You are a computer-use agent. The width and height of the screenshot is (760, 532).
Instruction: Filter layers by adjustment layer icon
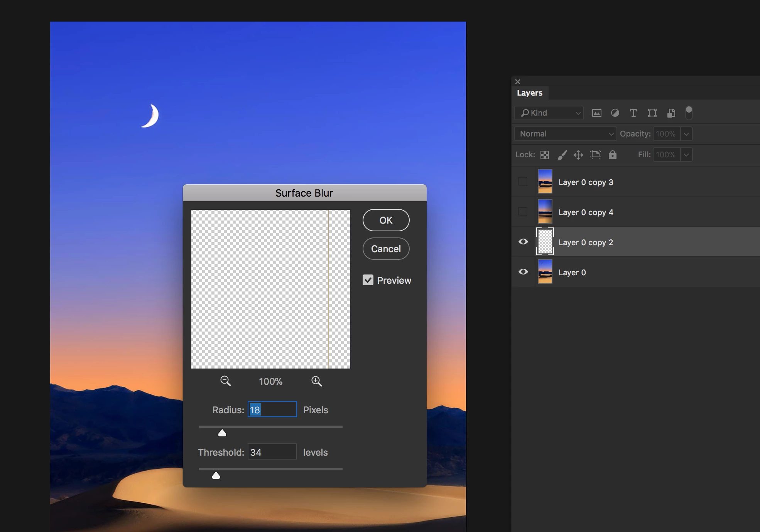click(615, 113)
